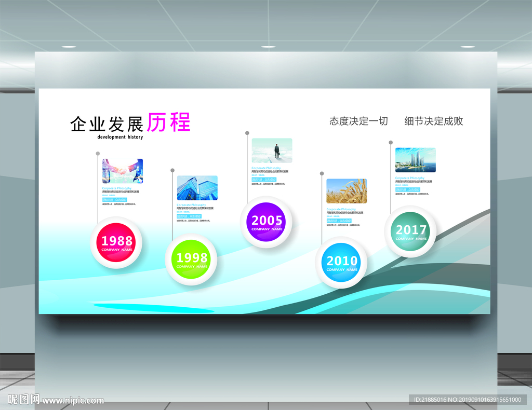Click the blue highlighted tag under handshake photo

pyautogui.click(x=115, y=200)
